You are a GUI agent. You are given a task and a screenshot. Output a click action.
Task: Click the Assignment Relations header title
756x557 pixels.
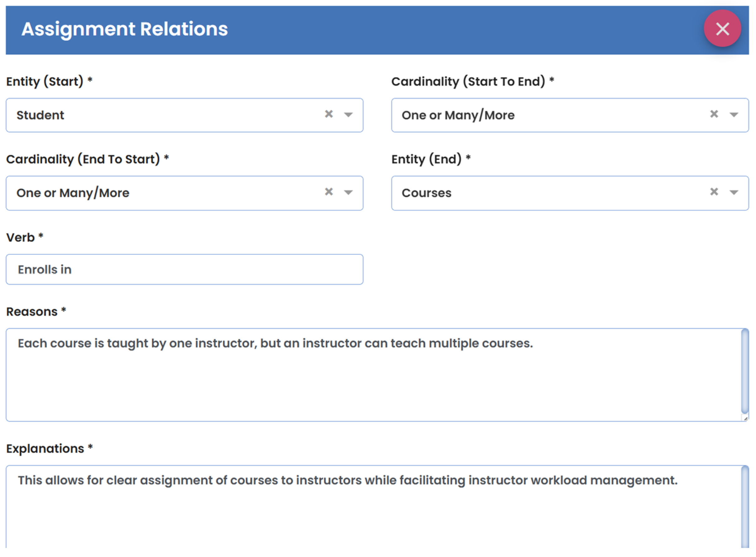(124, 29)
